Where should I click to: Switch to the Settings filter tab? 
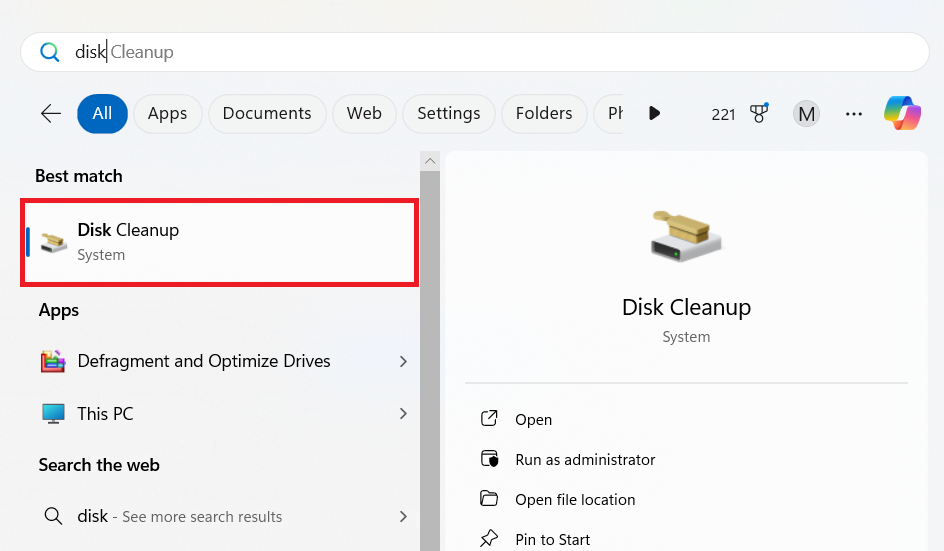click(449, 113)
